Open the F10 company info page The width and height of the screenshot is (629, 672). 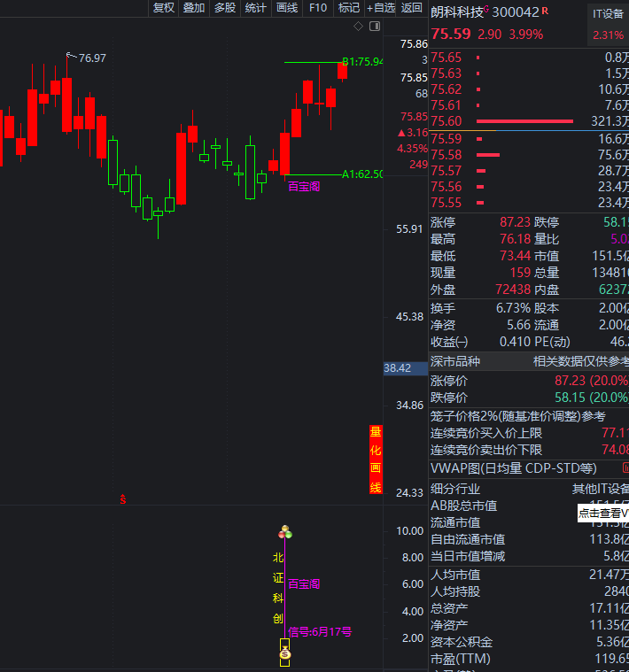318,8
